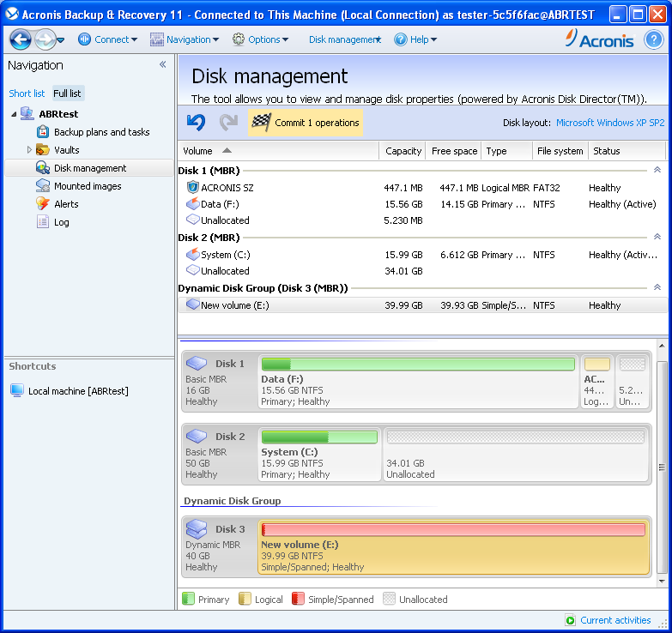Open the Log entry
The width and height of the screenshot is (672, 633).
point(61,222)
